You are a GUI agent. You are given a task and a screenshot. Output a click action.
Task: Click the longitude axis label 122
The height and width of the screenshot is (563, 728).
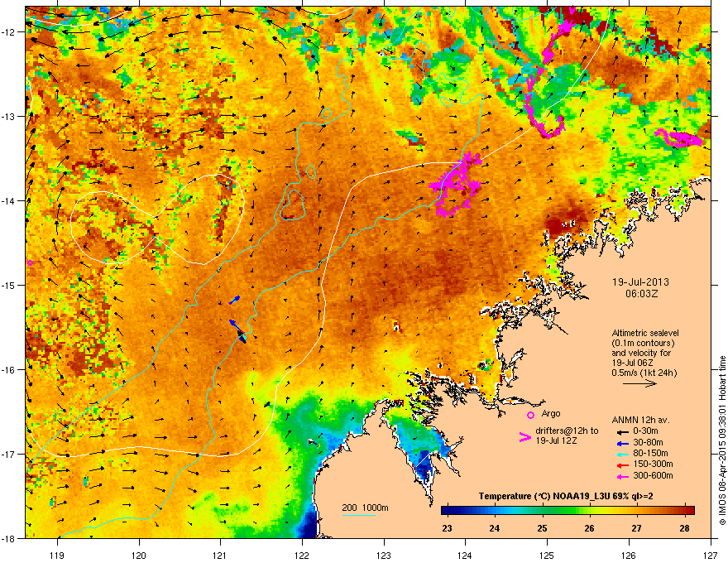coord(302,555)
